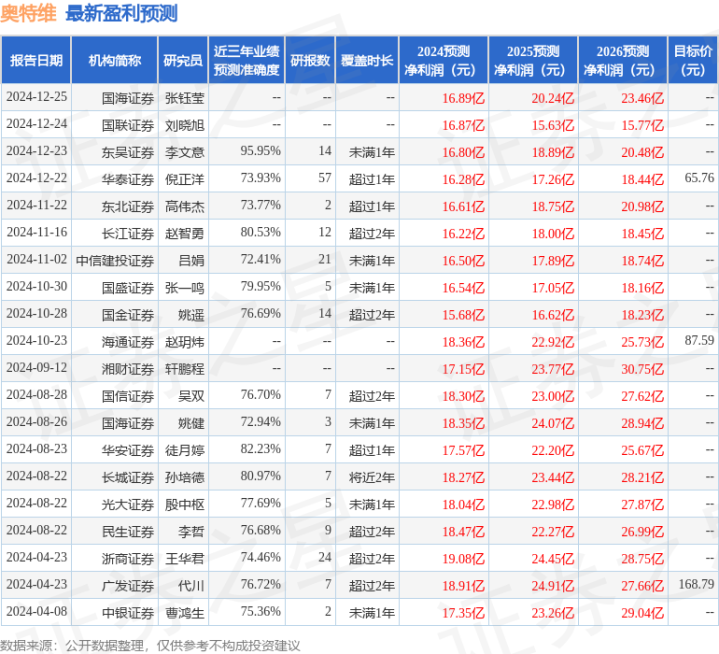Open the 奥特维 stock name link
719x654 pixels.
pos(28,14)
